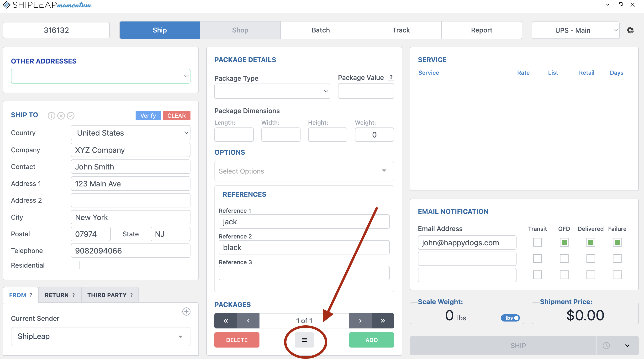Uncheck the Delivered box for john@happydogs.com
This screenshot has width=644, height=359.
(x=591, y=242)
